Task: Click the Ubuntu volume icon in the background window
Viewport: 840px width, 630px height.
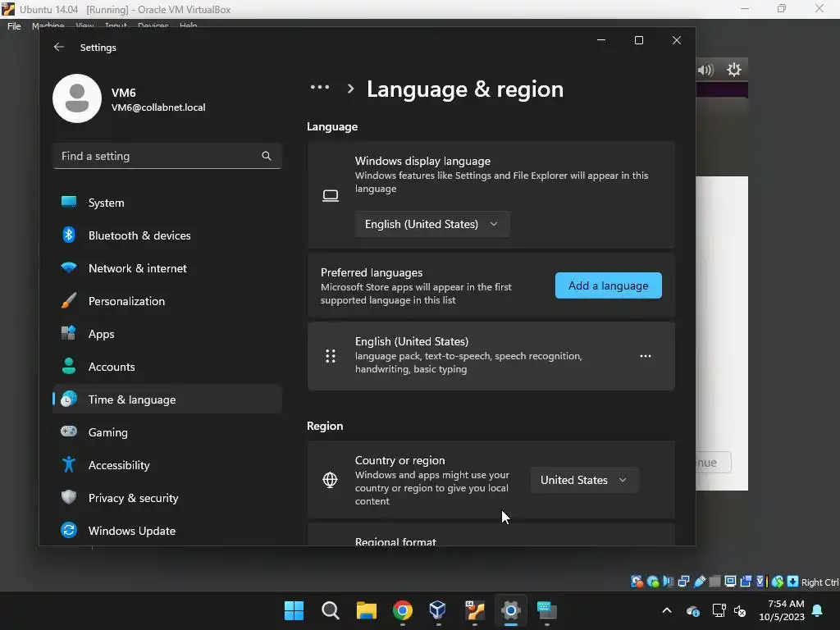Action: (x=705, y=70)
